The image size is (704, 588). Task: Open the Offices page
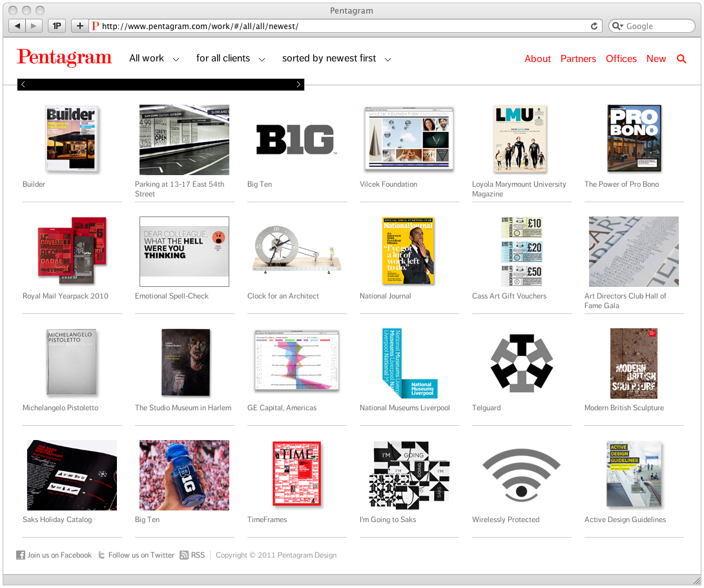click(621, 59)
